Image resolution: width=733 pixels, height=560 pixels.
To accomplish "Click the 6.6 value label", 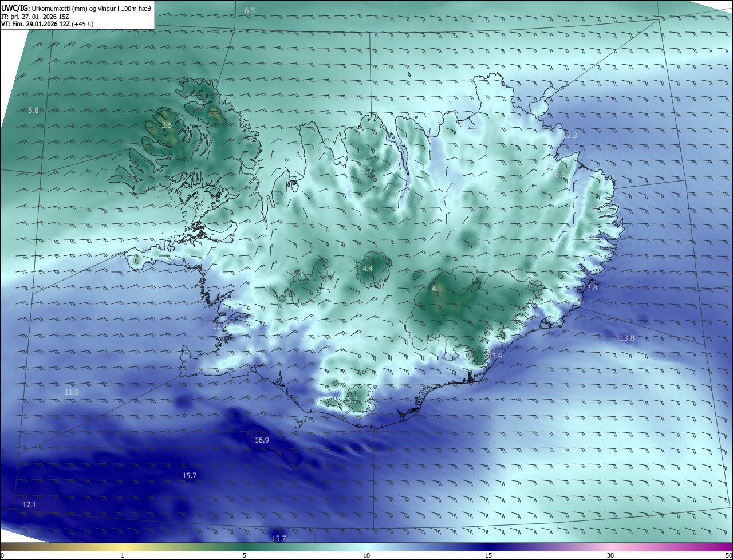I will [560, 175].
